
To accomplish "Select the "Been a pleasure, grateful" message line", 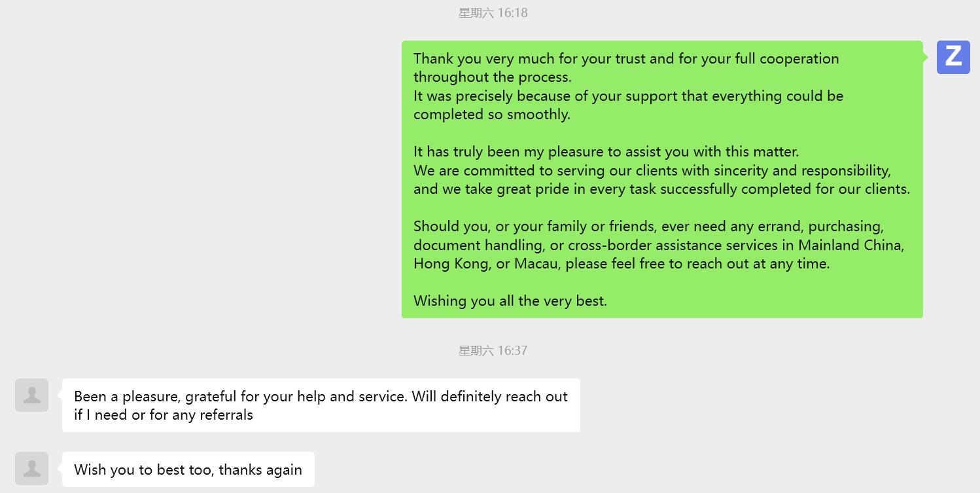I will click(321, 396).
